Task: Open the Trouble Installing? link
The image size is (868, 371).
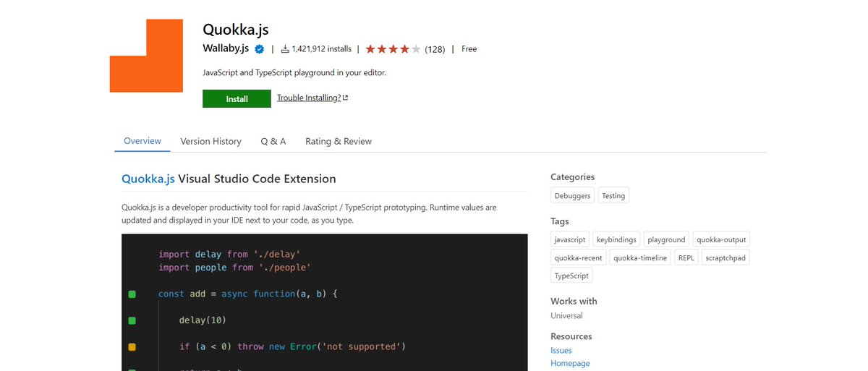Action: [309, 98]
